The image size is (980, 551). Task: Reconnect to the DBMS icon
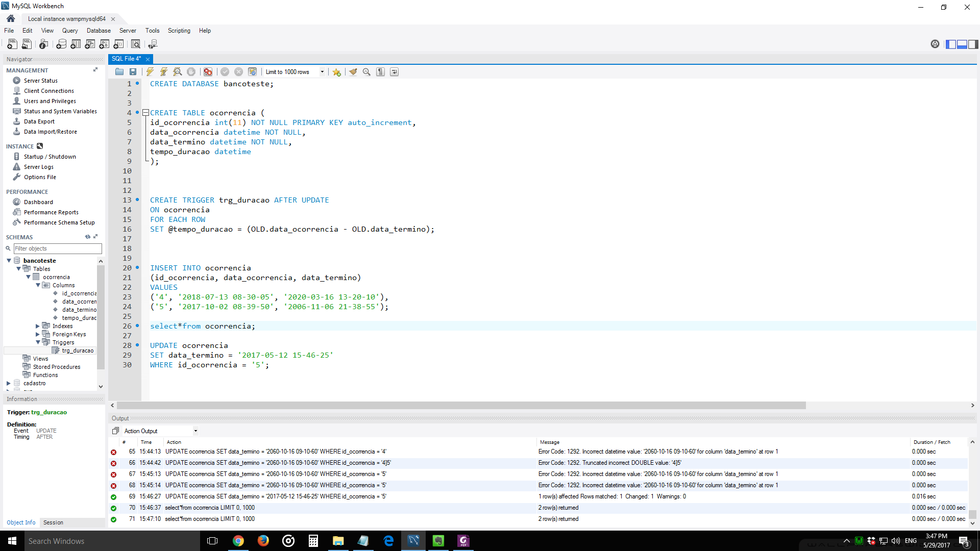coord(153,44)
